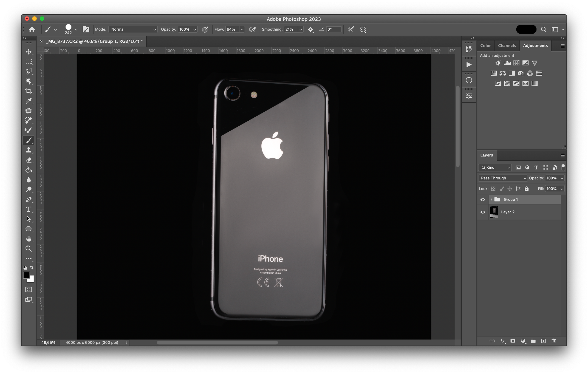Open Photoshop search

click(544, 29)
